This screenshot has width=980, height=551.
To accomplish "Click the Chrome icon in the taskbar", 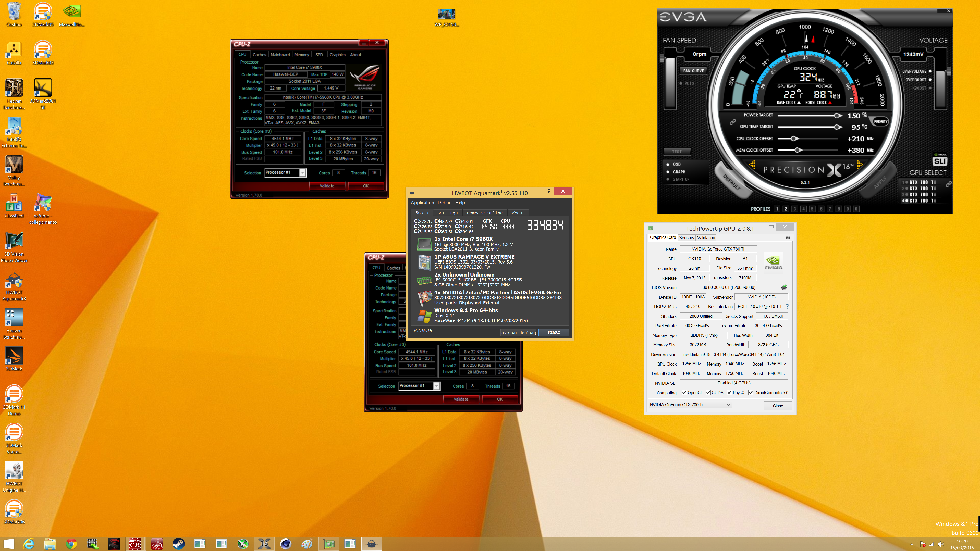I will pos(71,544).
